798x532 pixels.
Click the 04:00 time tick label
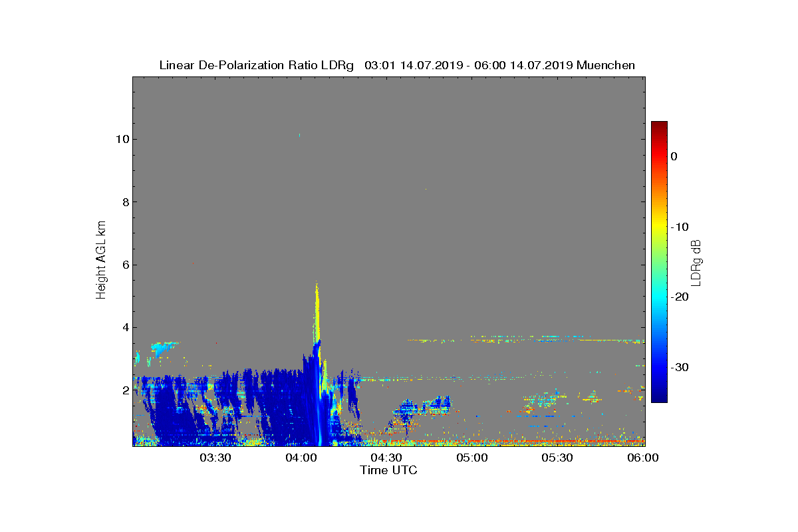coord(301,458)
